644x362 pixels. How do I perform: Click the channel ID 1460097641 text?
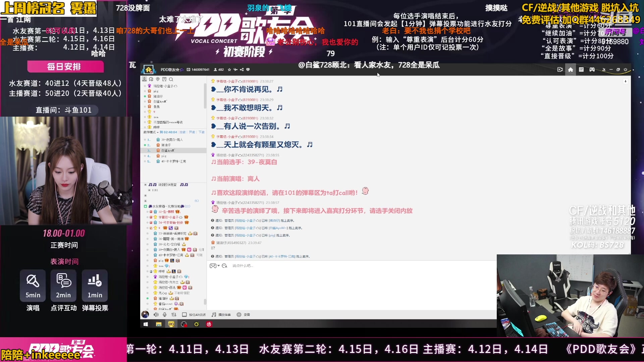pos(200,70)
